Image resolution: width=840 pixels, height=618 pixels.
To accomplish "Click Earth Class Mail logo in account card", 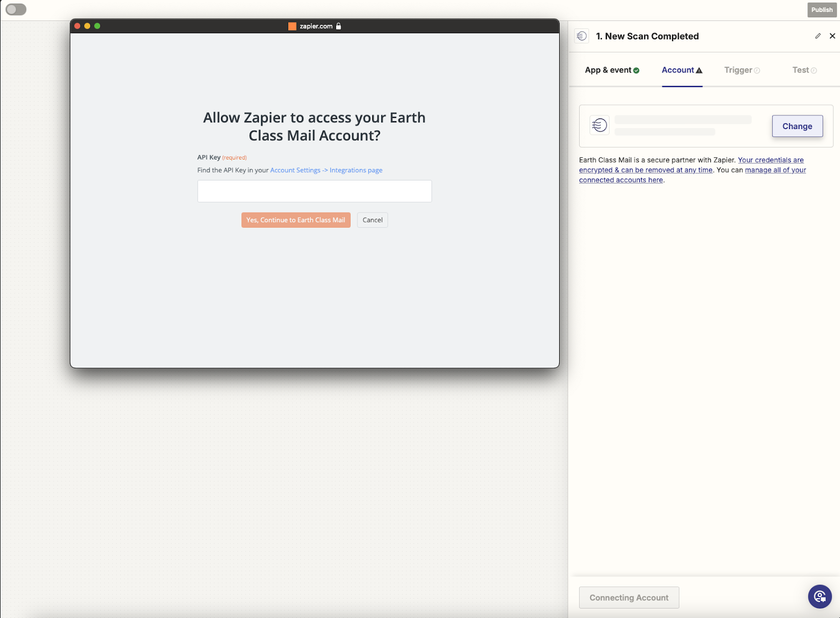I will 600,125.
